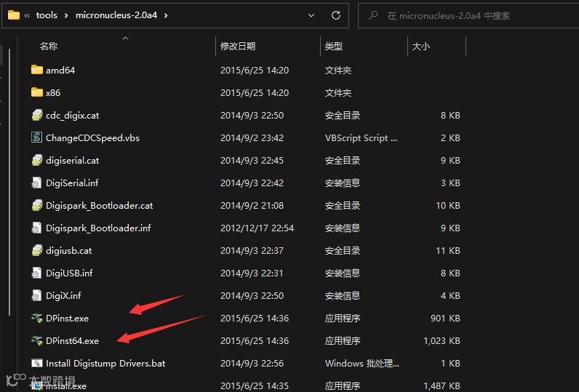Click the type VBScript Script ...
This screenshot has width=579, height=392.
[361, 138]
